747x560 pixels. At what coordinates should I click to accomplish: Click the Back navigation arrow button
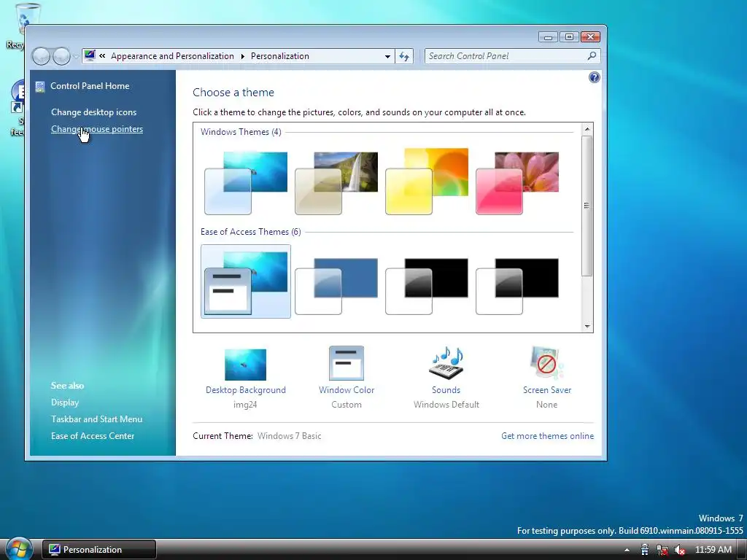[41, 57]
